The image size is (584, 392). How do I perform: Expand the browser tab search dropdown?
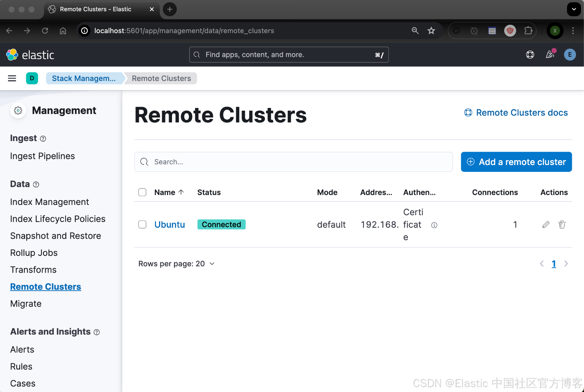pyautogui.click(x=574, y=9)
